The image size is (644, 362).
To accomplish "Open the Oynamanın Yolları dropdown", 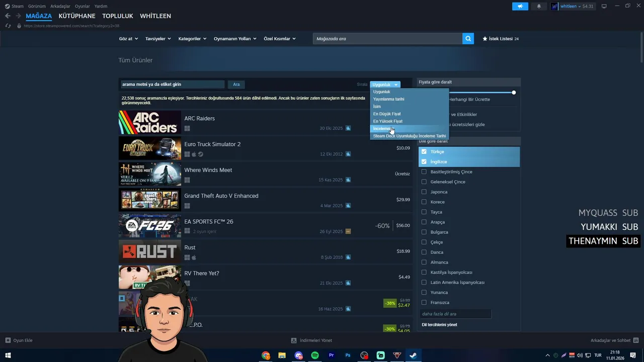I will (x=235, y=39).
